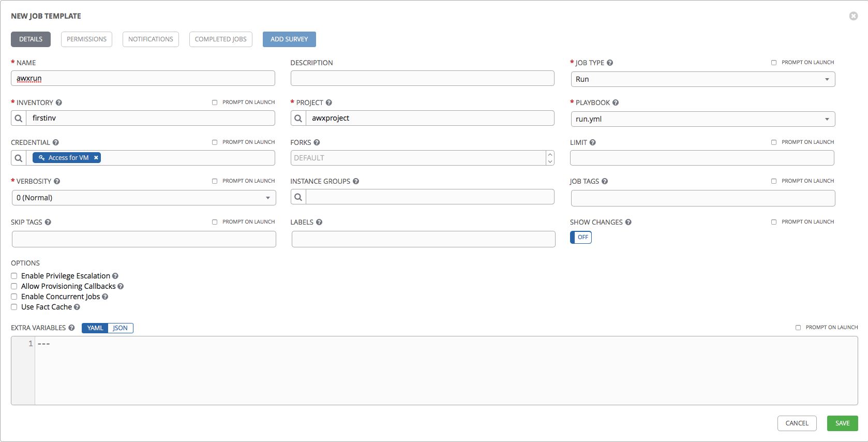Click the Labels help icon
This screenshot has height=442, width=868.
pyautogui.click(x=319, y=222)
